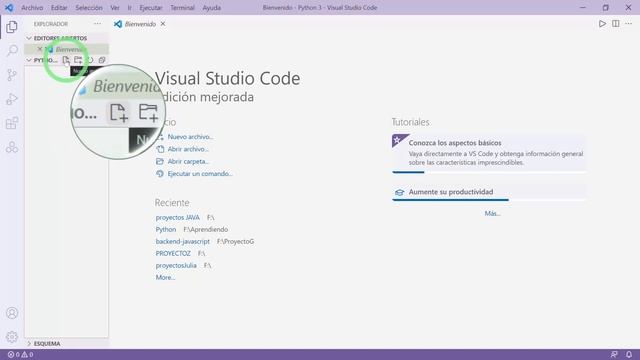Close Bienvenido in open editors list
The width and height of the screenshot is (640, 360).
pyautogui.click(x=40, y=49)
